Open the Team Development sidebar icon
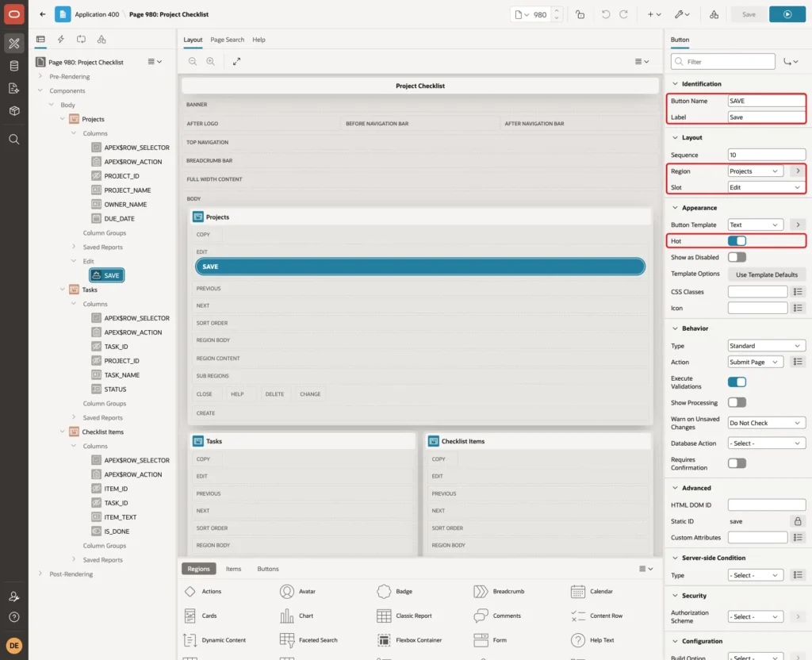The width and height of the screenshot is (812, 660). 14,88
